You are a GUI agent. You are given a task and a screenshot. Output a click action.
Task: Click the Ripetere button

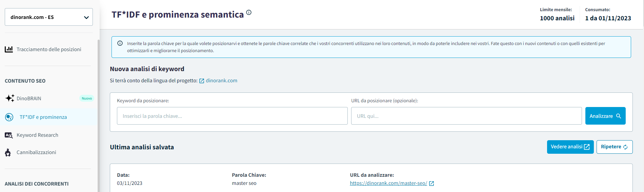(x=614, y=147)
